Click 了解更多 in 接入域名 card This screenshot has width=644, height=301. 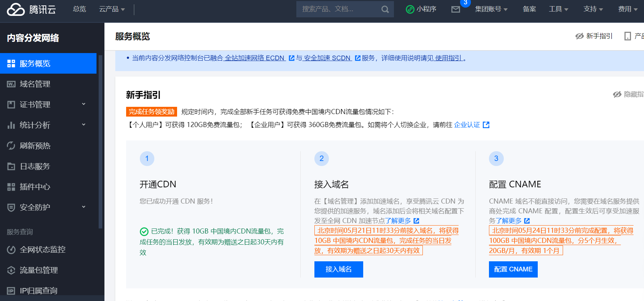tap(398, 221)
